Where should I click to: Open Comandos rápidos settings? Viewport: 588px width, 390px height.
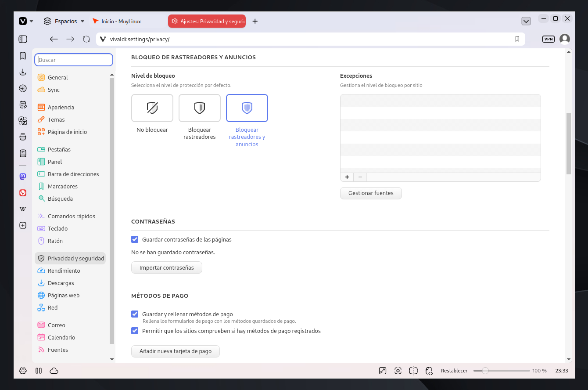pyautogui.click(x=70, y=216)
